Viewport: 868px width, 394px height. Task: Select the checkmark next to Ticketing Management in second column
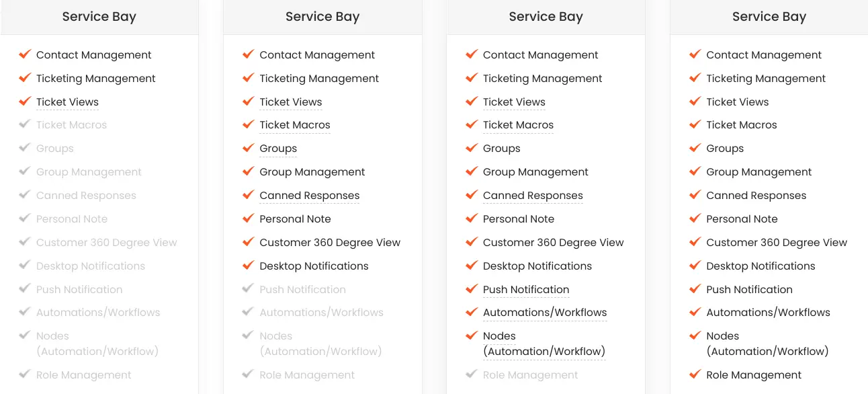[248, 78]
